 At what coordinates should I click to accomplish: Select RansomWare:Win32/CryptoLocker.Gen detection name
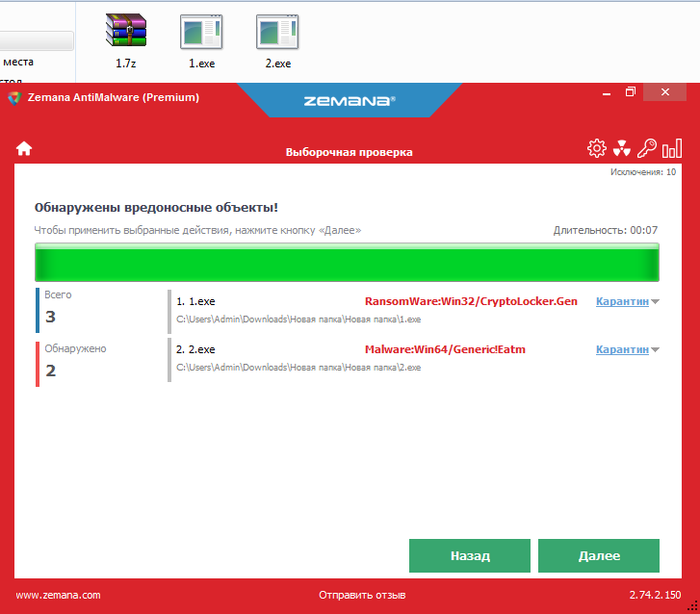click(x=471, y=301)
